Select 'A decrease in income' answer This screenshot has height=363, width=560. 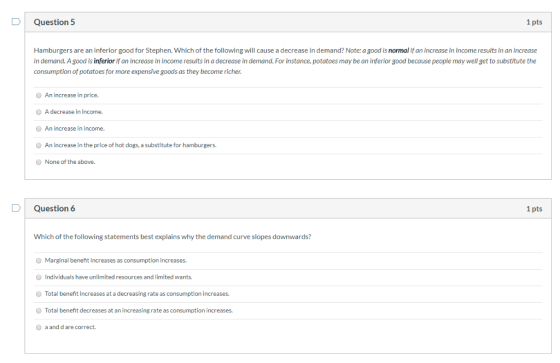point(39,112)
